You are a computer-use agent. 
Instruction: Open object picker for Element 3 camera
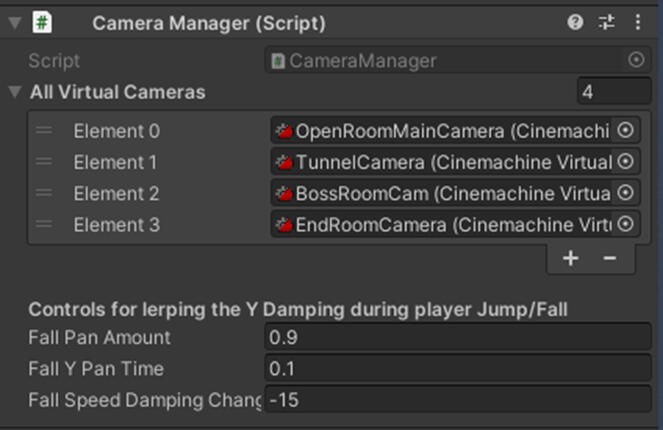(626, 225)
